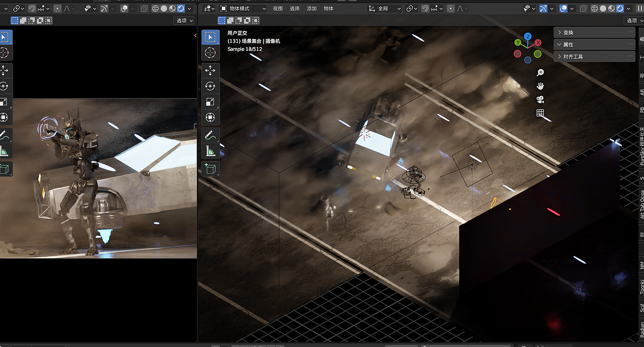Switch right viewport to solid shading
This screenshot has width=644, height=347.
[603, 9]
